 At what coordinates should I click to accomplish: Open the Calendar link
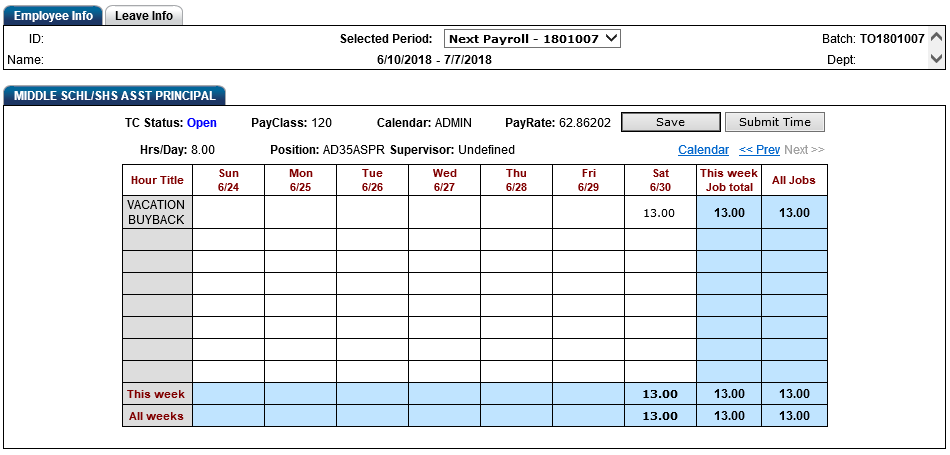(703, 150)
